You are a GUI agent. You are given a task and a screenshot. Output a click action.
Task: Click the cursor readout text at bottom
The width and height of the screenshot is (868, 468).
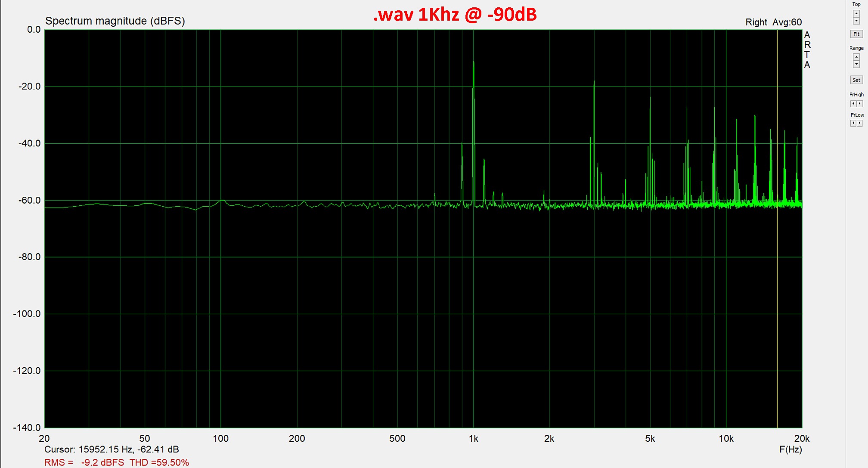[112, 449]
